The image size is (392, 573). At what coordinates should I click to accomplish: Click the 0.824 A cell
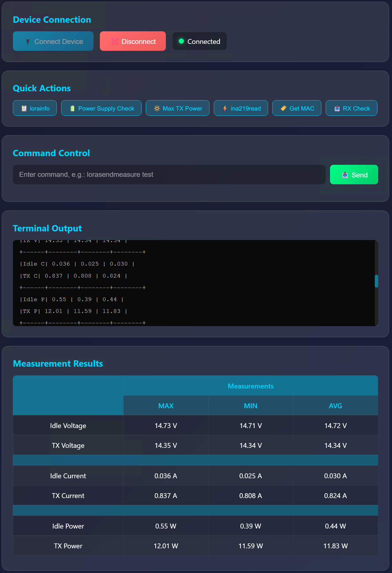(x=335, y=495)
